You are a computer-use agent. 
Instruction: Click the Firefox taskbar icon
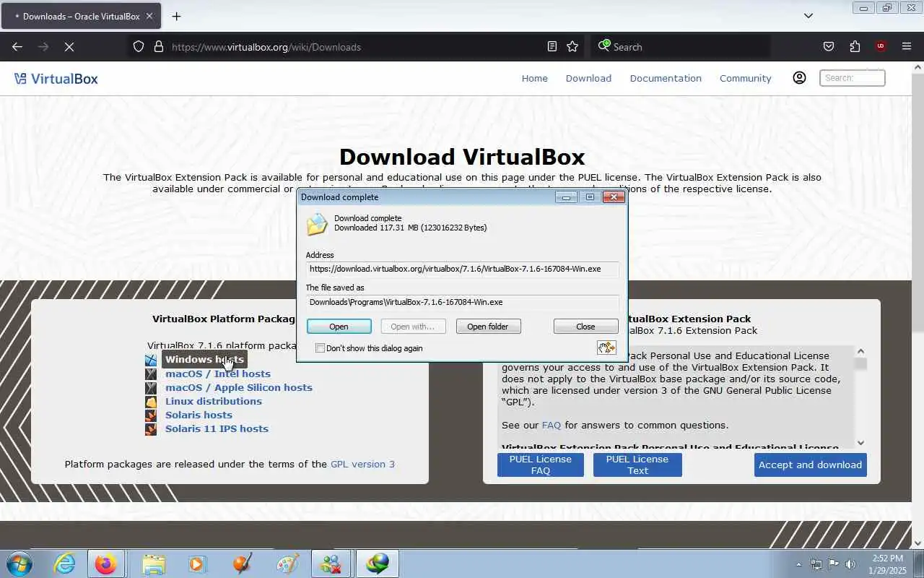coord(105,564)
